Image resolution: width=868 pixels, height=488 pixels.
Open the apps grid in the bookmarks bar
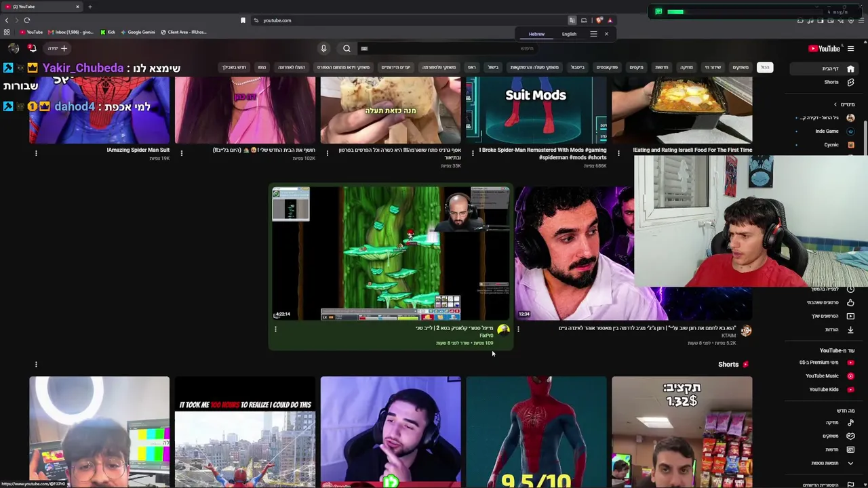(7, 32)
